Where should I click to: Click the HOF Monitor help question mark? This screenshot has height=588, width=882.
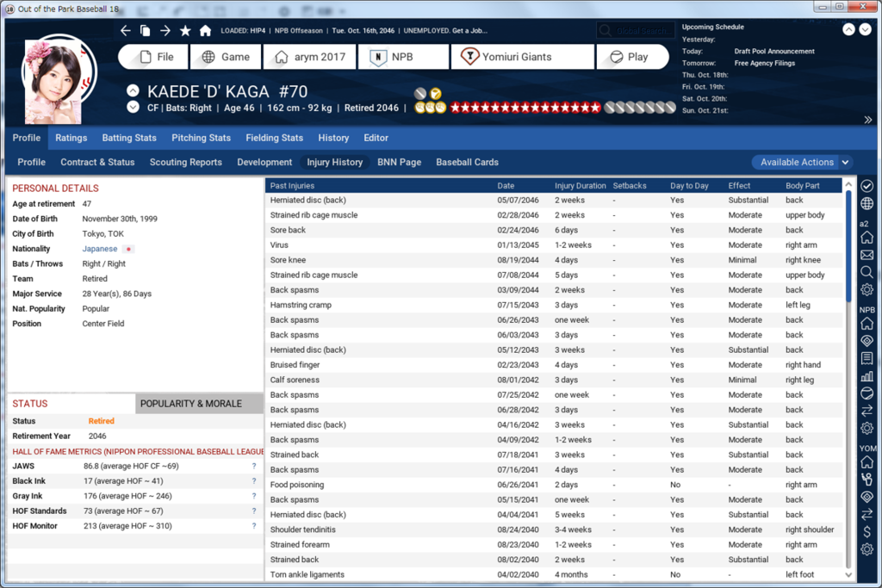[x=254, y=526]
